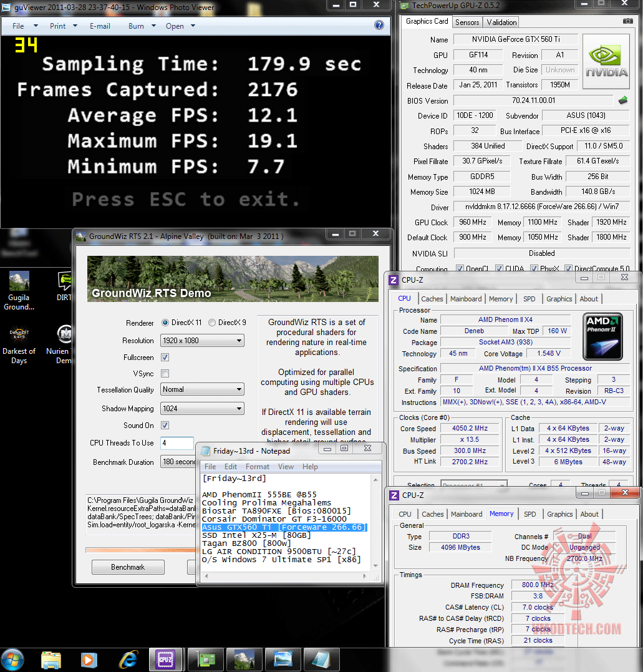Click the GroundWiz RTS Demo banner image

[233, 279]
